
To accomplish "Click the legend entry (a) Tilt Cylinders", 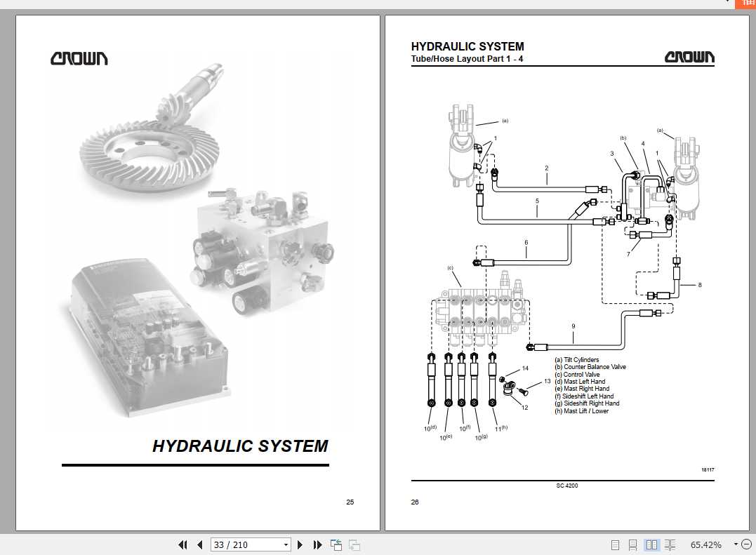I will click(576, 360).
